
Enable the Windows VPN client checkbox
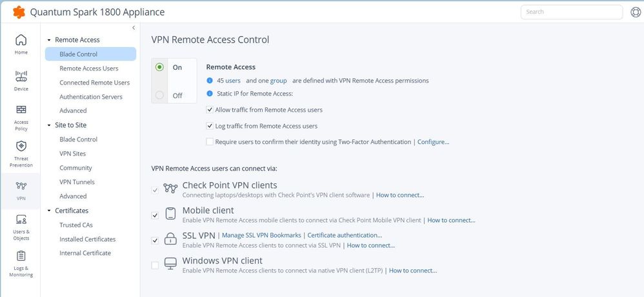[154, 265]
